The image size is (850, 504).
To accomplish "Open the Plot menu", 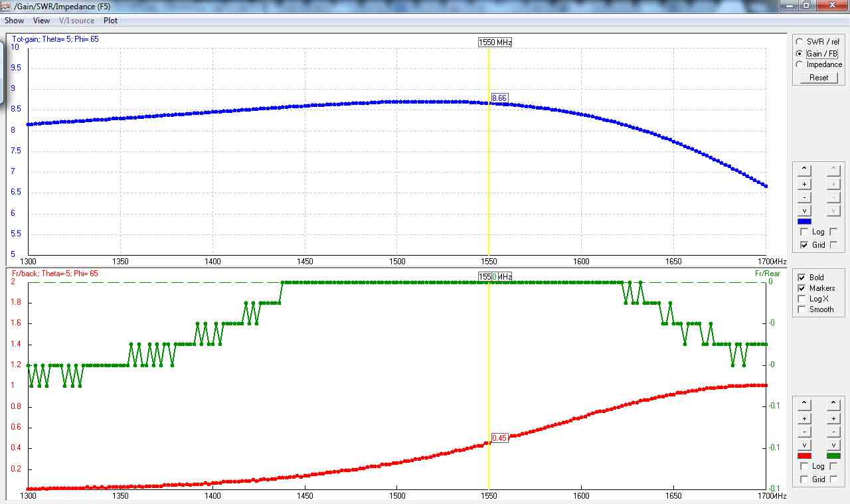I will tap(110, 21).
